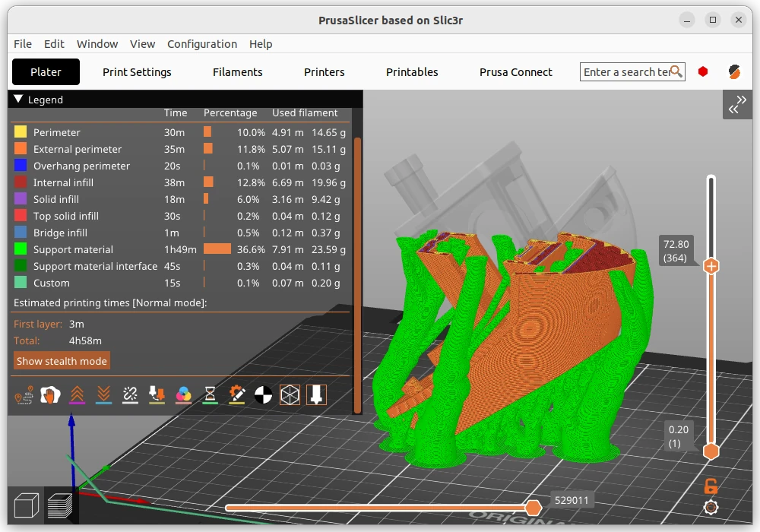Toggle Solid infill purple swatch
This screenshot has width=760, height=532.
coord(21,198)
